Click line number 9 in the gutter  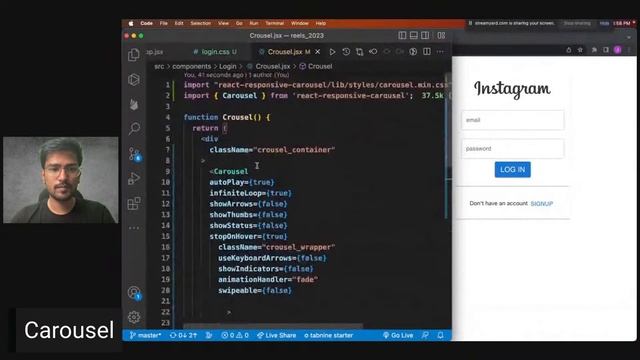pyautogui.click(x=167, y=171)
